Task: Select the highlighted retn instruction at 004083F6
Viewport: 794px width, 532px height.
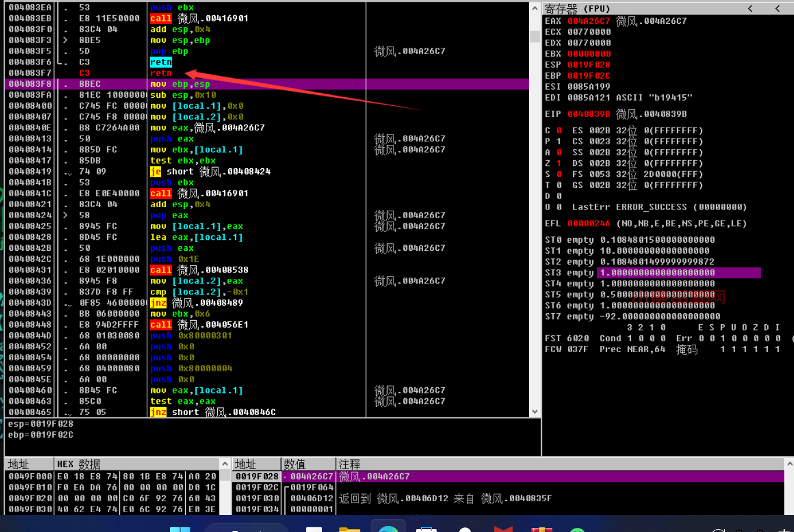Action: tap(161, 62)
